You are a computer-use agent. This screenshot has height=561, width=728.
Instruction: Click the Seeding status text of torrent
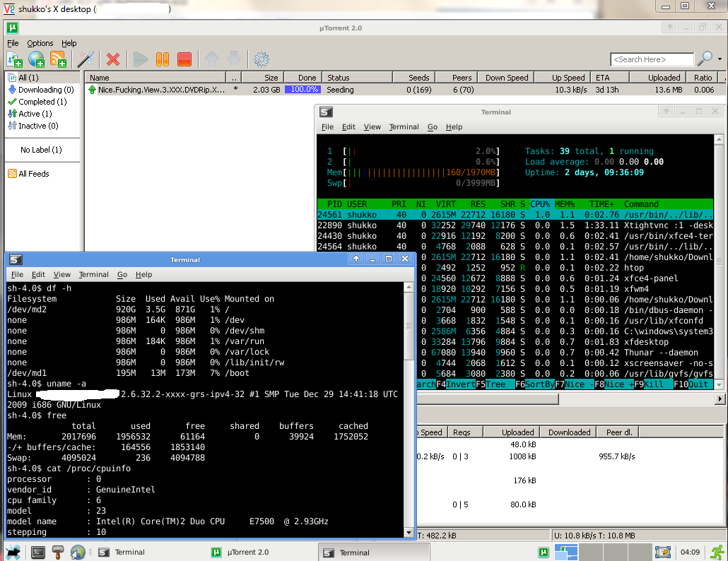tap(340, 90)
